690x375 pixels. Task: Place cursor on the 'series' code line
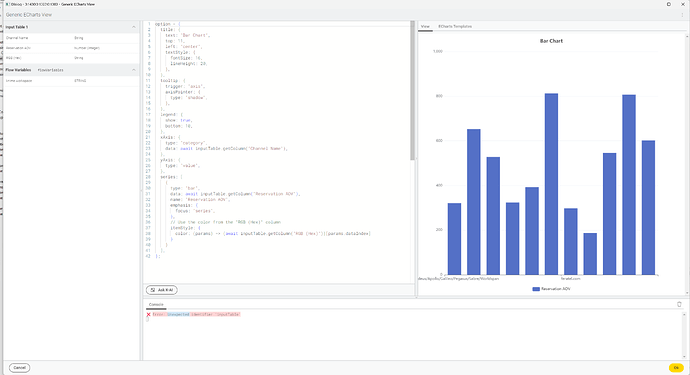(x=169, y=177)
